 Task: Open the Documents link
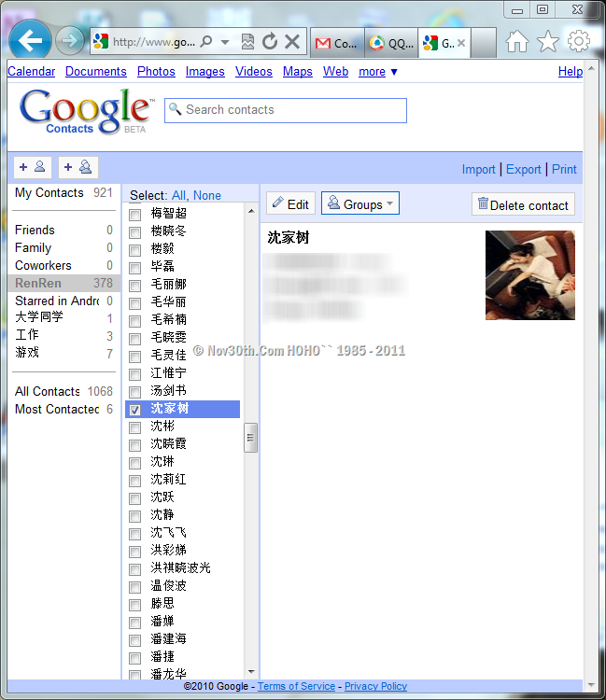coord(95,72)
